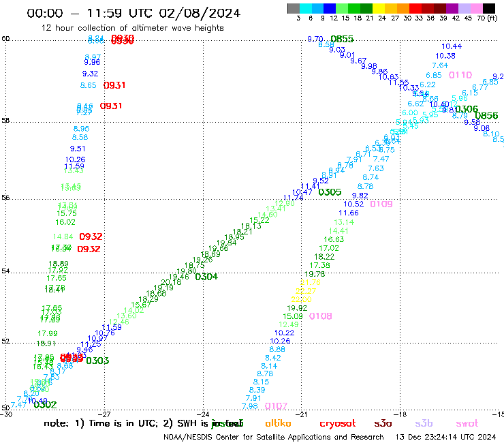The image size is (504, 443).
Task: Click the green time label 0303
Action: point(97,361)
